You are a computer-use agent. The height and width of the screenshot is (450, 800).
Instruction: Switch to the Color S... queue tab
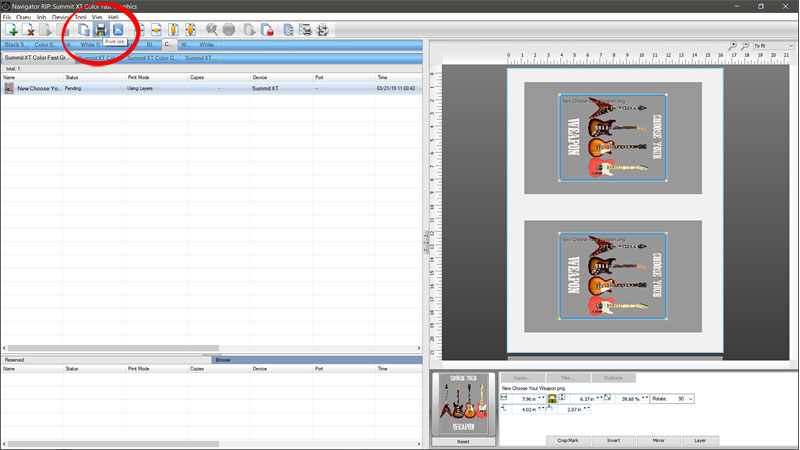coord(45,45)
